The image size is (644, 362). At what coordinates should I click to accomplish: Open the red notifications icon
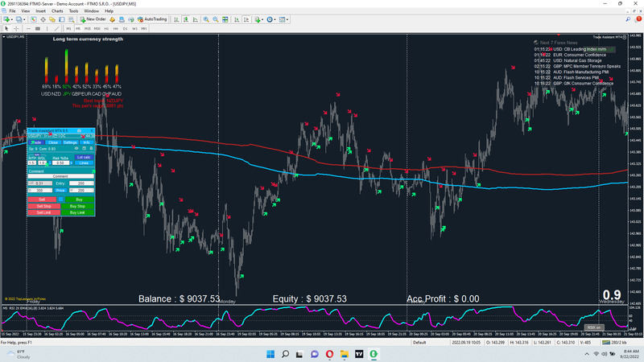638,19
